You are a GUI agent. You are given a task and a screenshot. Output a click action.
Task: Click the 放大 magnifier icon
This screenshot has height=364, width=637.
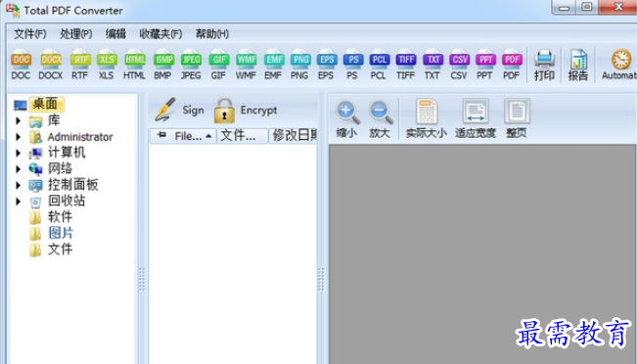coord(380,119)
